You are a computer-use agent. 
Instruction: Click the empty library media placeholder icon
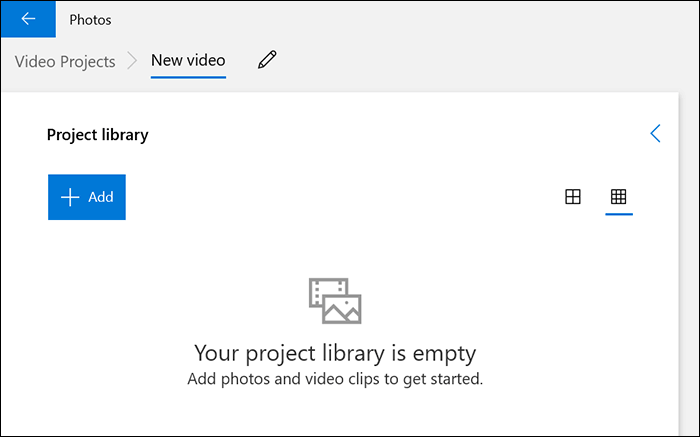334,300
